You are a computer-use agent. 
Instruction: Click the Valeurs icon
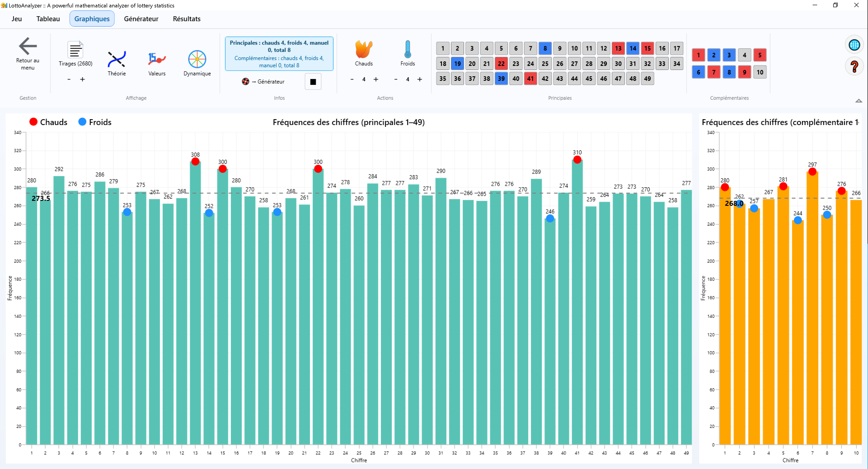(157, 59)
